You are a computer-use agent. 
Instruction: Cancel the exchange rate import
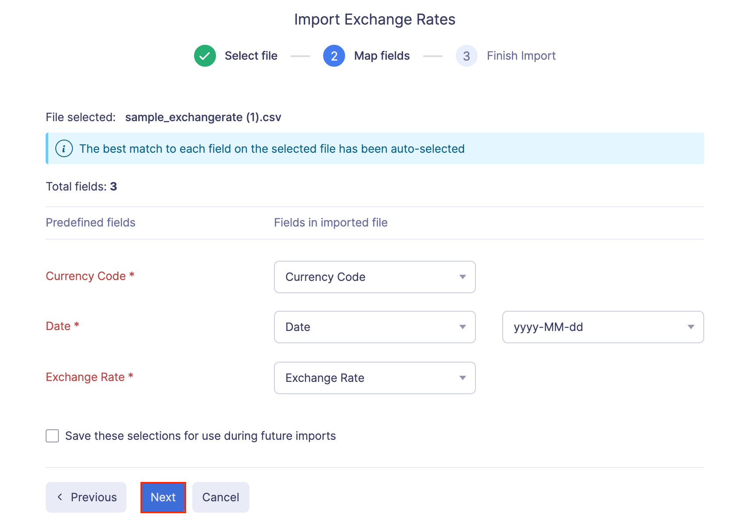pyautogui.click(x=220, y=497)
